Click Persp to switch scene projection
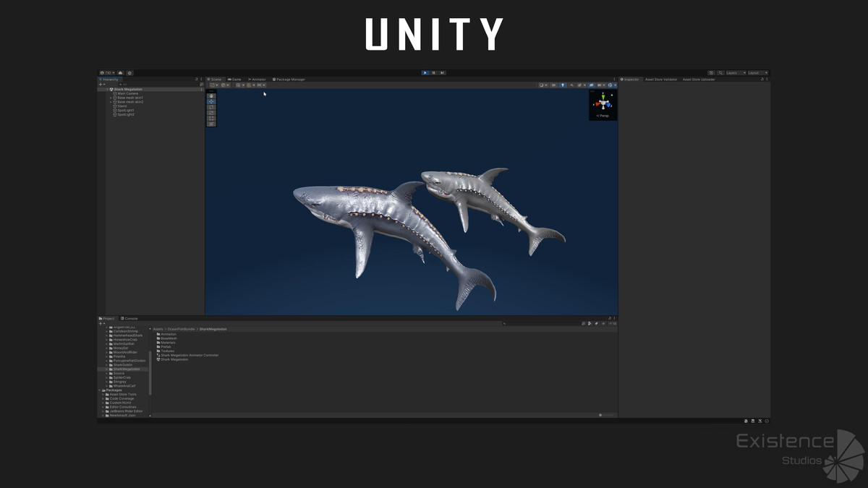This screenshot has height=488, width=868. coord(603,115)
